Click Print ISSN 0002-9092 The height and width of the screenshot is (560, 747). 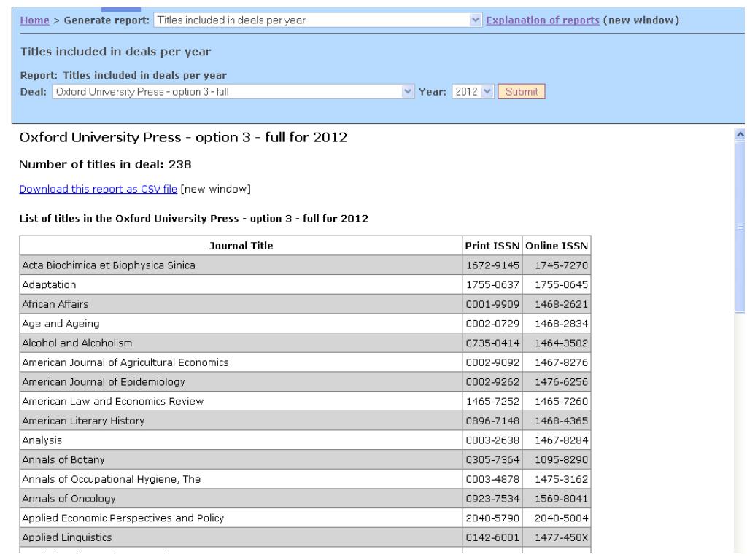click(x=492, y=362)
